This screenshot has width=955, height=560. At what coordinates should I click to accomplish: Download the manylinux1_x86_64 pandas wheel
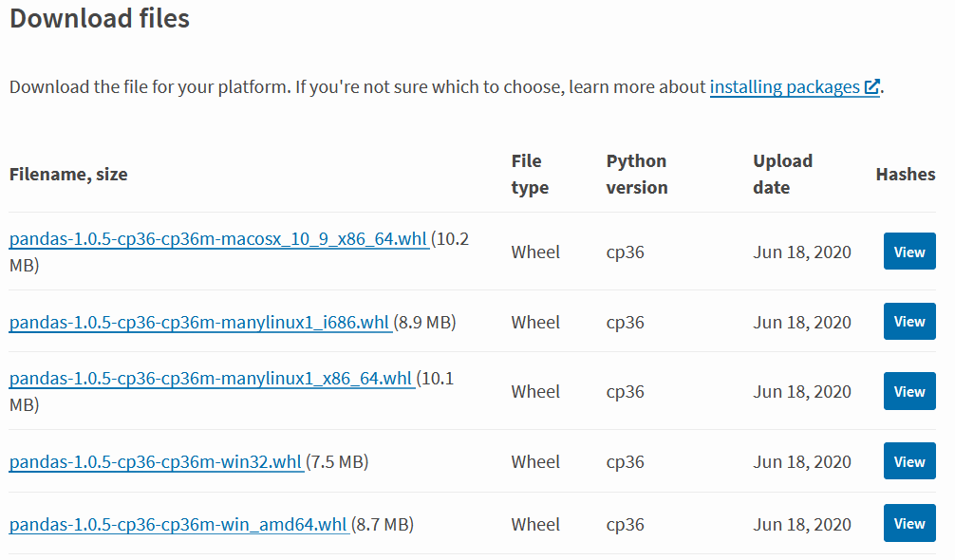tap(211, 379)
